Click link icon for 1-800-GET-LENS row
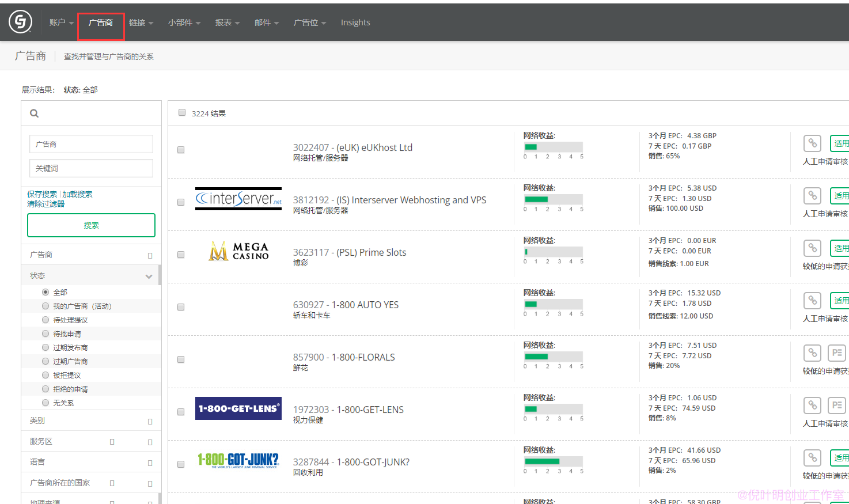The height and width of the screenshot is (504, 849). click(x=812, y=406)
